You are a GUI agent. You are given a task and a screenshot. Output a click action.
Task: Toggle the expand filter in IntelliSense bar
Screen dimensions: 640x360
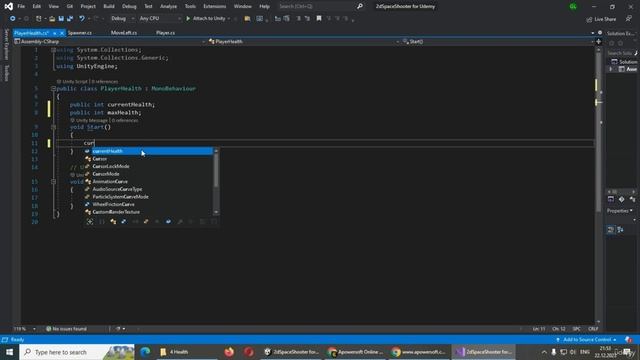90,222
